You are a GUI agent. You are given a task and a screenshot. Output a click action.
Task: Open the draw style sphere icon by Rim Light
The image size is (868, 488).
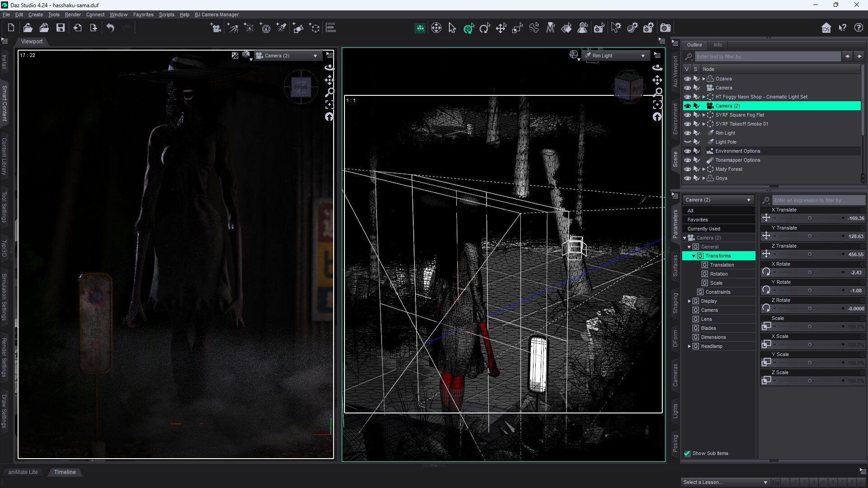[574, 55]
